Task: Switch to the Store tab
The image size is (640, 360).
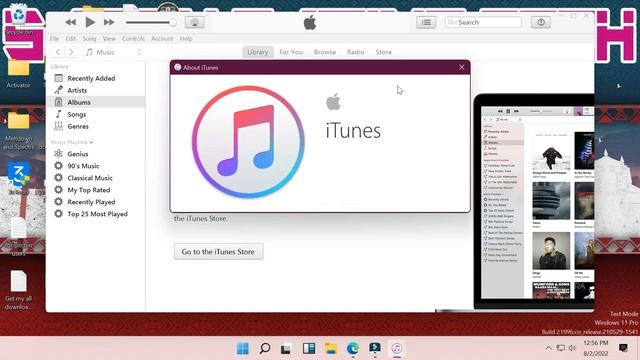Action: [x=383, y=52]
